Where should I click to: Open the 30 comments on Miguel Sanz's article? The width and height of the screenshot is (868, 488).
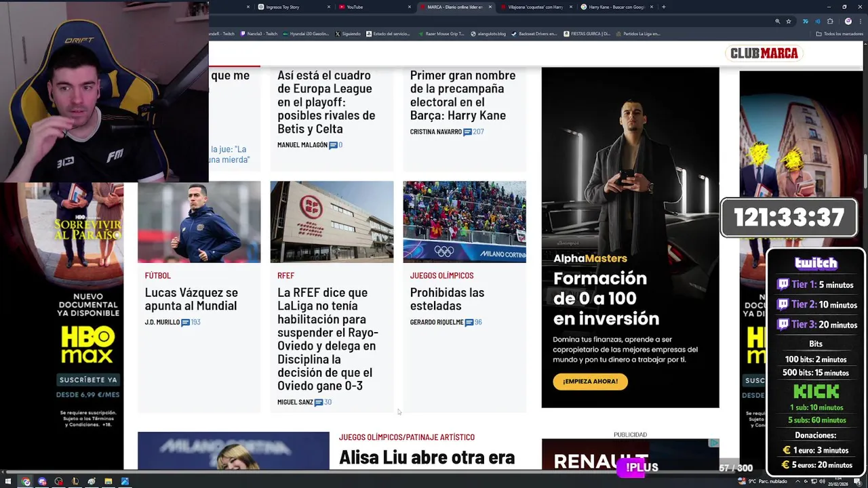pos(323,402)
